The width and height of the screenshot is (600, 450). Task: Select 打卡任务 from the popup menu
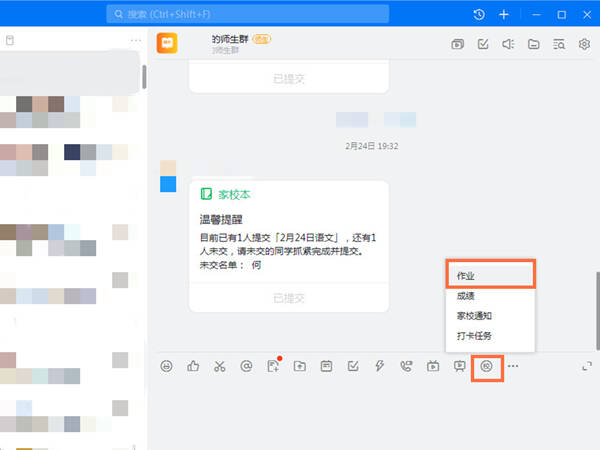[x=491, y=336]
